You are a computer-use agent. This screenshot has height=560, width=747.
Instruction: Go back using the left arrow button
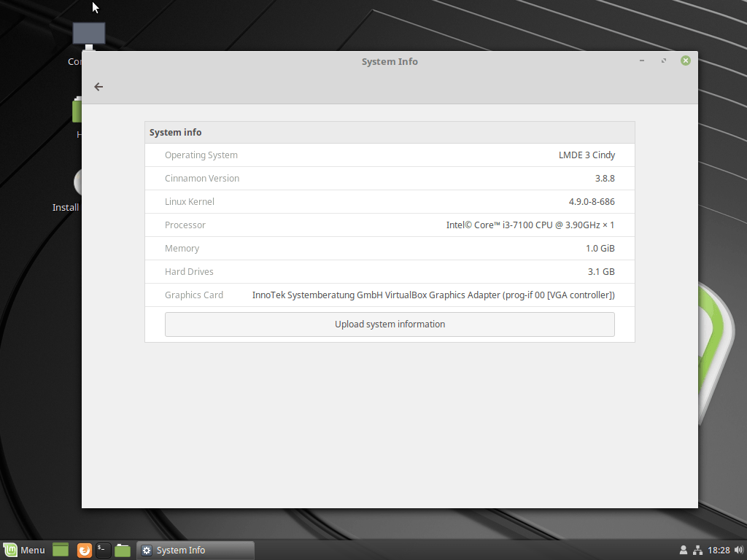tap(98, 87)
